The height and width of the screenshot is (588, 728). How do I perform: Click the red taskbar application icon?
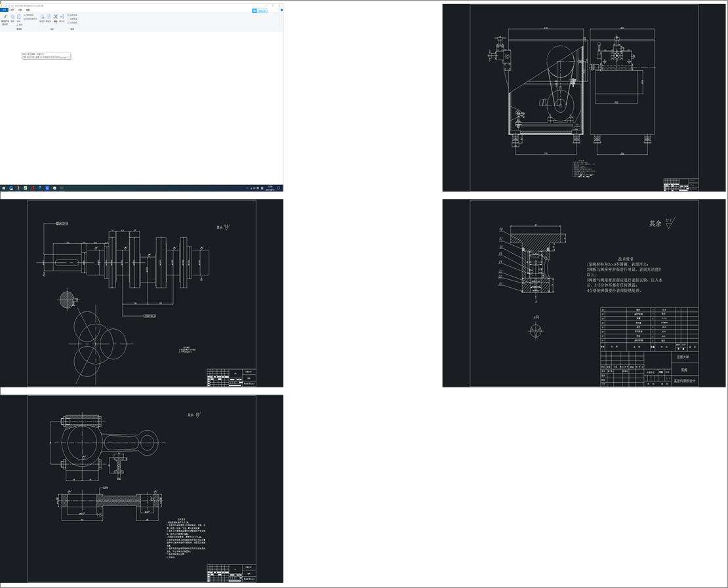pos(33,188)
